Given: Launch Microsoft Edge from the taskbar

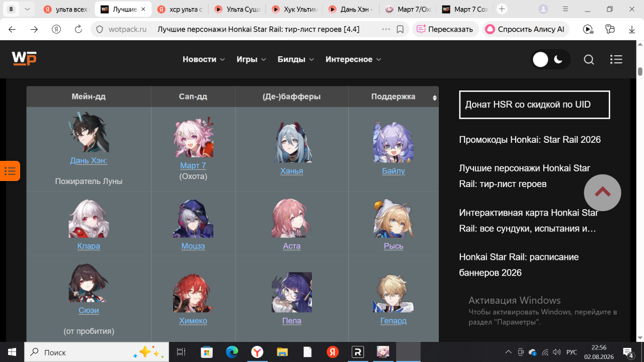Looking at the screenshot, I should pyautogui.click(x=232, y=352).
